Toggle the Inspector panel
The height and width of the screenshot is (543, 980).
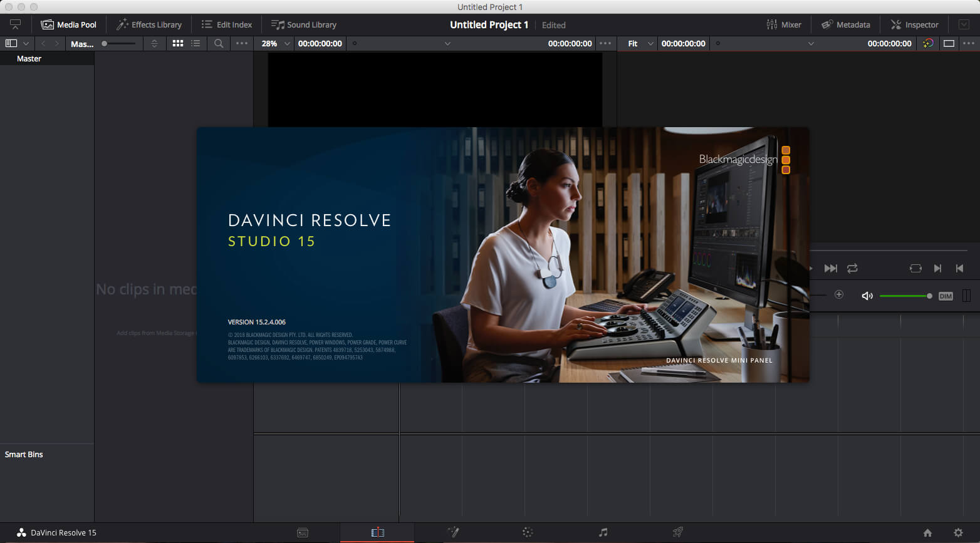click(x=915, y=25)
